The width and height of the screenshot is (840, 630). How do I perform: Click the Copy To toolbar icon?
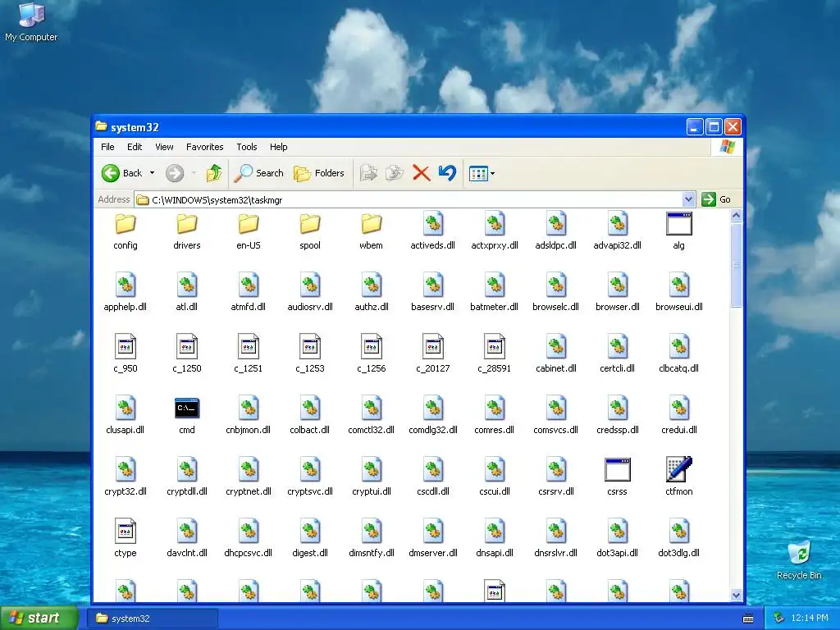click(x=395, y=173)
